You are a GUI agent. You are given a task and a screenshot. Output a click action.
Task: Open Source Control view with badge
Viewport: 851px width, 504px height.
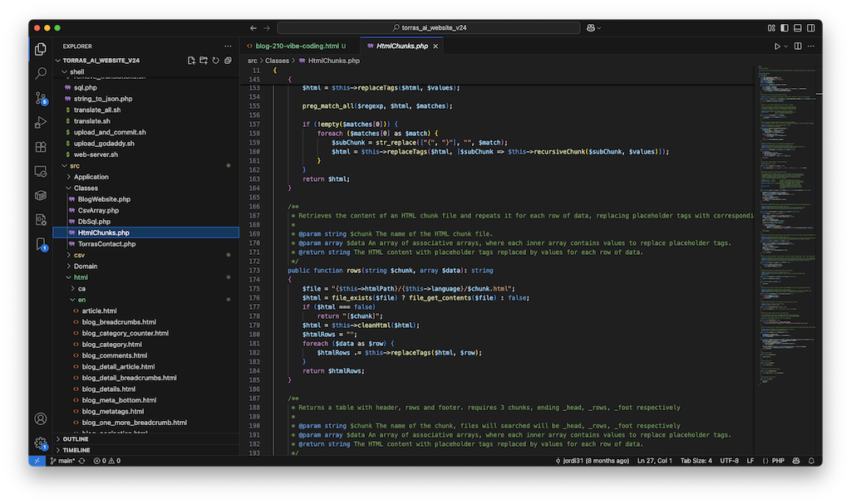tap(41, 98)
